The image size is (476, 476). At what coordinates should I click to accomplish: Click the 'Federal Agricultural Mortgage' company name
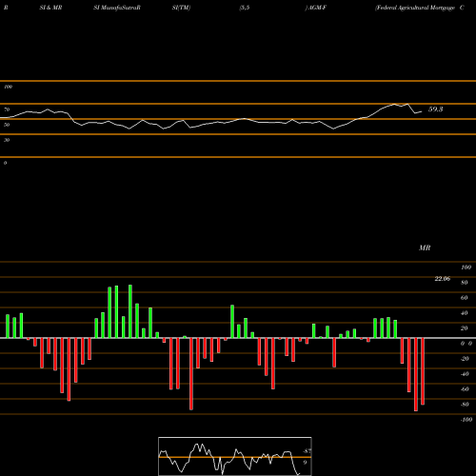click(x=415, y=8)
